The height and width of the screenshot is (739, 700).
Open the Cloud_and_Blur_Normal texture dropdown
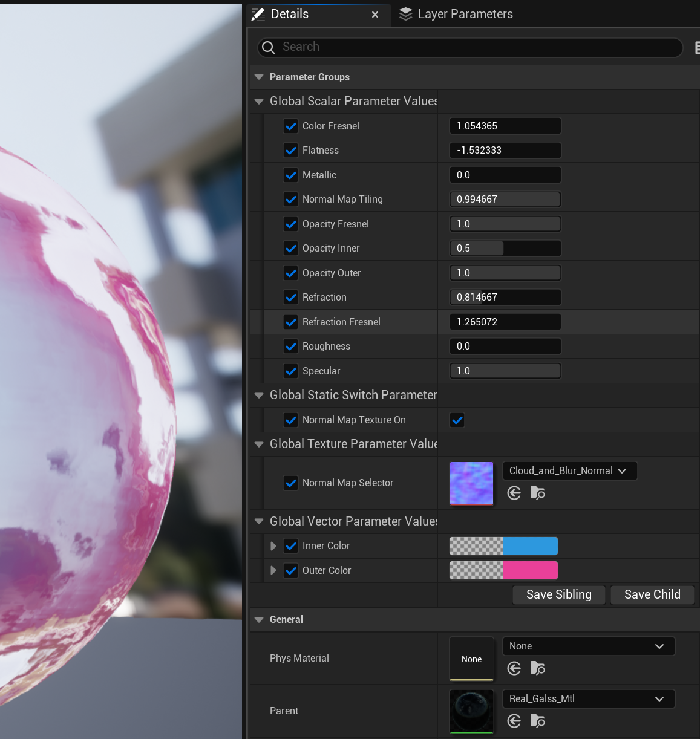(570, 470)
